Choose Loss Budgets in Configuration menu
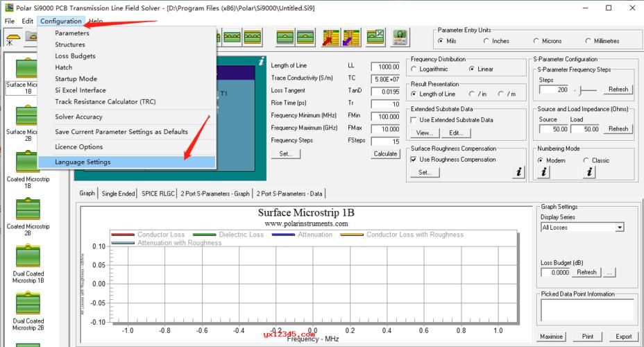 tap(75, 56)
